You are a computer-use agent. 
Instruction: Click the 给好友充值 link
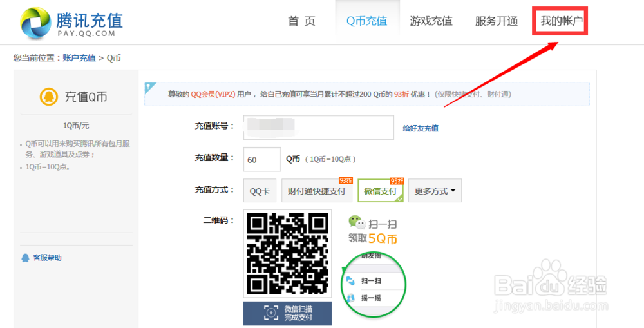tap(421, 128)
